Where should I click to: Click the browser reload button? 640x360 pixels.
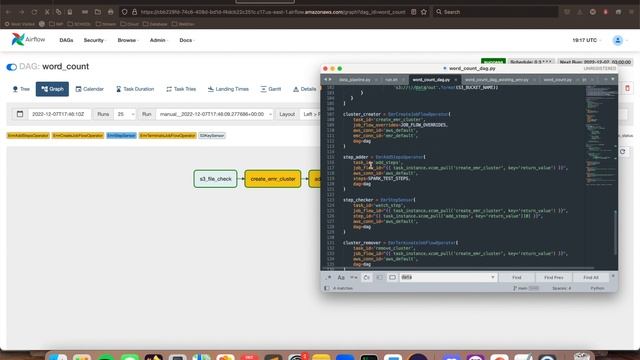(35, 12)
